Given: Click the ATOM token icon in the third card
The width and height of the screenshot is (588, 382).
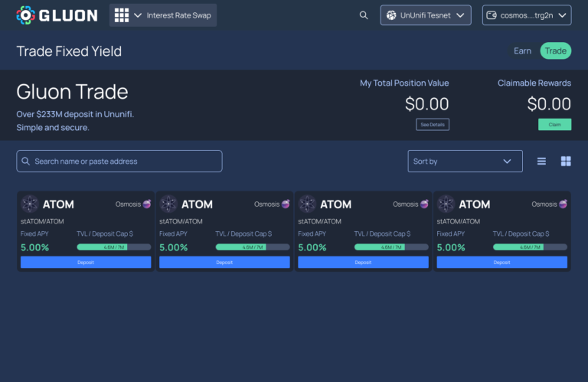Looking at the screenshot, I should click(307, 204).
